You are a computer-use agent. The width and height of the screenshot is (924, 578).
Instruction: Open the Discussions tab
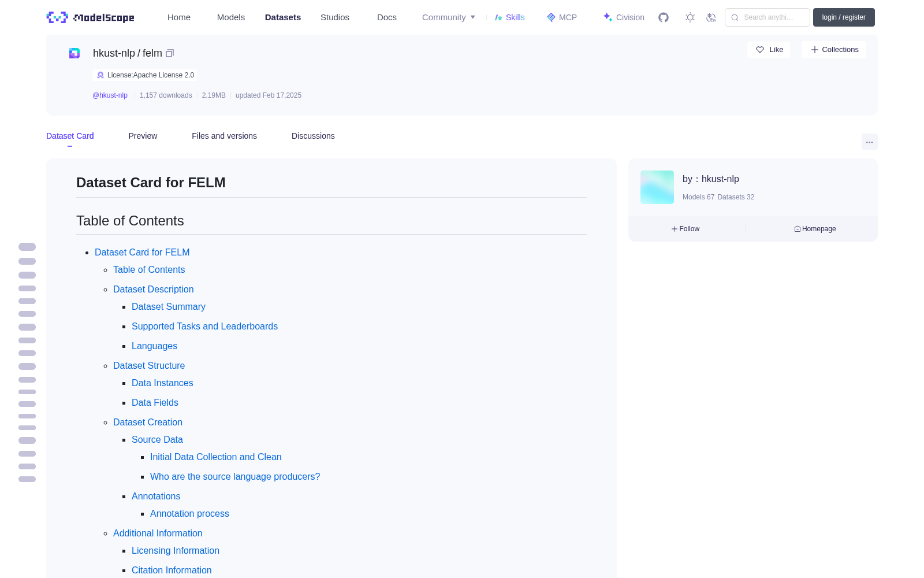[313, 136]
